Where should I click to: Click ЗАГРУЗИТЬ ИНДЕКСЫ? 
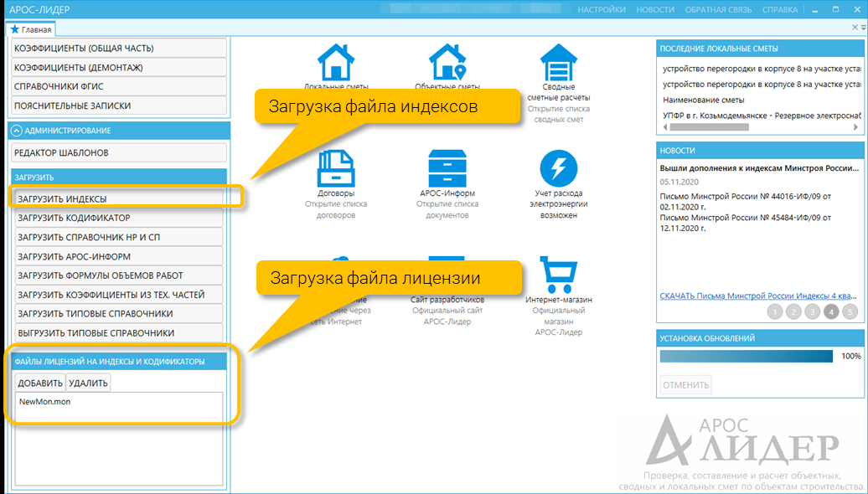tap(119, 198)
